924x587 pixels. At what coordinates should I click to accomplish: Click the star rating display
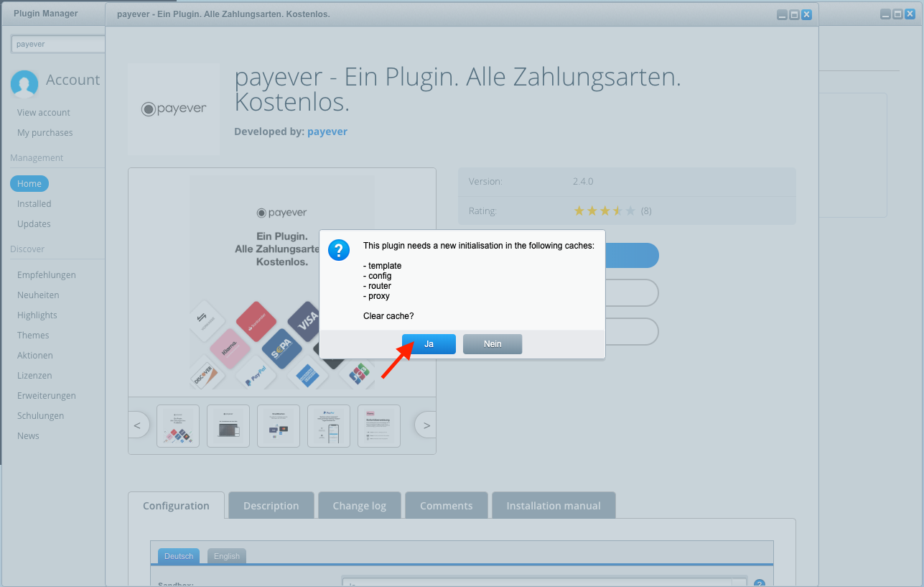(x=605, y=211)
